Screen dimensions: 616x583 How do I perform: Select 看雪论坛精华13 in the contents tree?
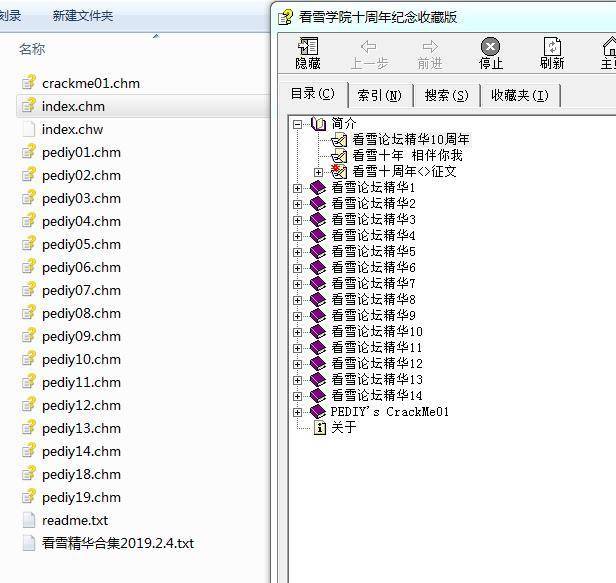coord(377,379)
